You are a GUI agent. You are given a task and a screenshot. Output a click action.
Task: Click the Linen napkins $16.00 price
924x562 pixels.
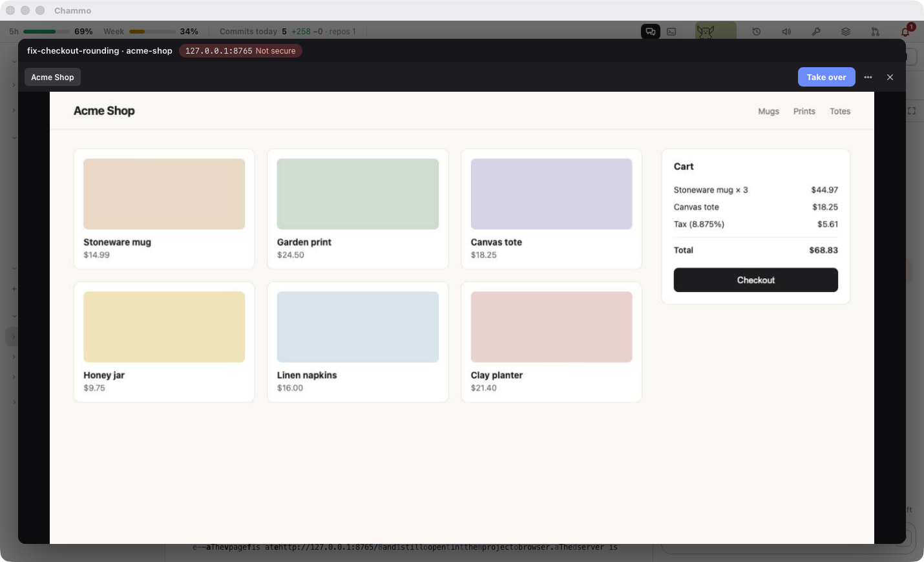point(290,388)
